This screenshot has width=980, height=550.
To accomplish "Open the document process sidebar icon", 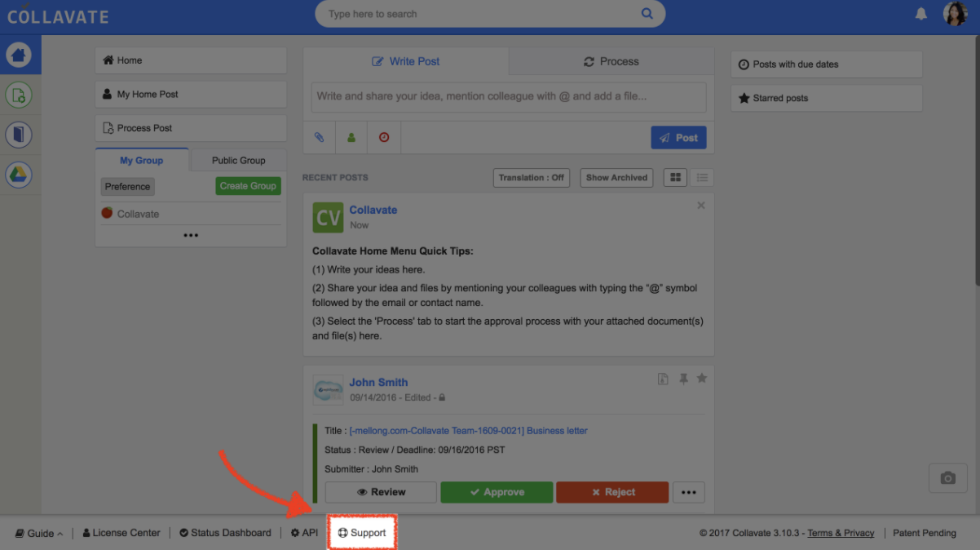I will [x=20, y=95].
